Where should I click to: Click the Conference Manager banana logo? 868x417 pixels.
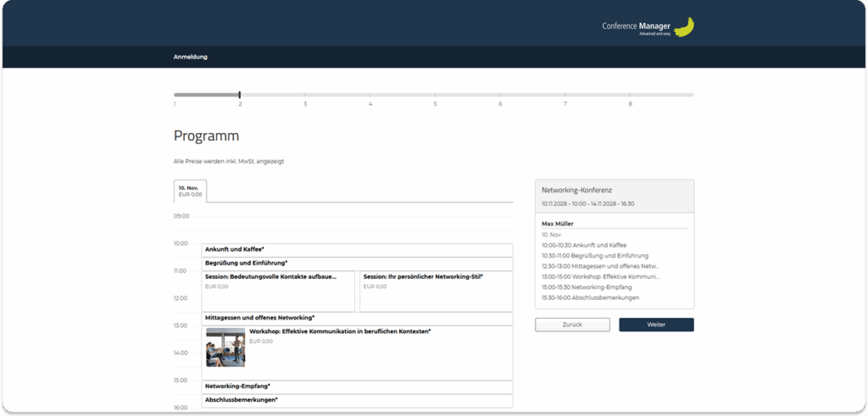(x=683, y=27)
